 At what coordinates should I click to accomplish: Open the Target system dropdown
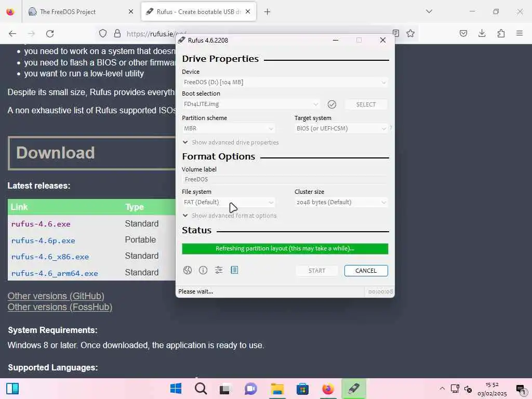(x=341, y=128)
